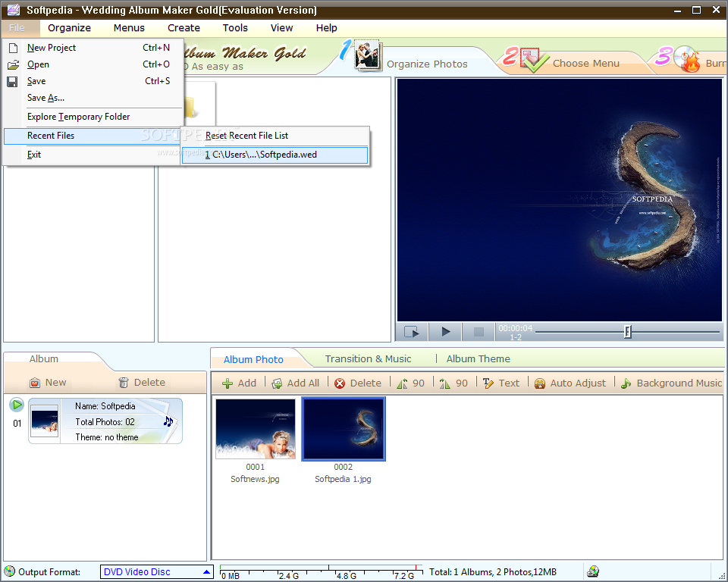Open the Menus menu
The width and height of the screenshot is (728, 582).
(x=129, y=28)
